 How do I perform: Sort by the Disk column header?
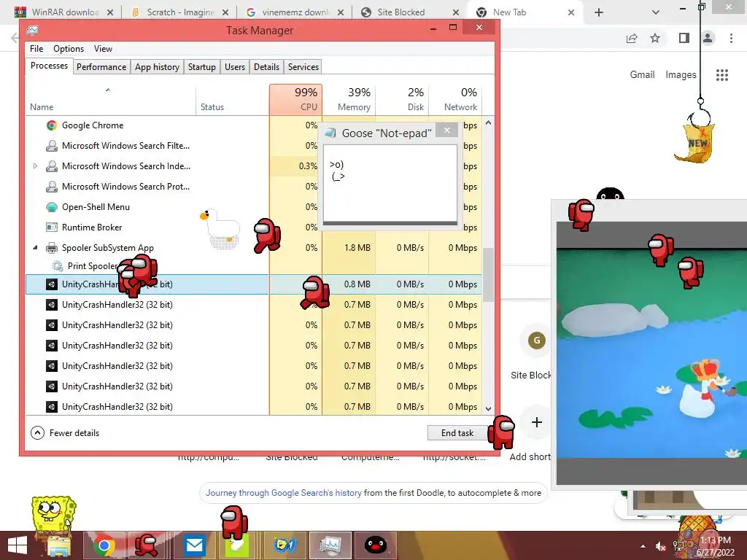pos(403,99)
